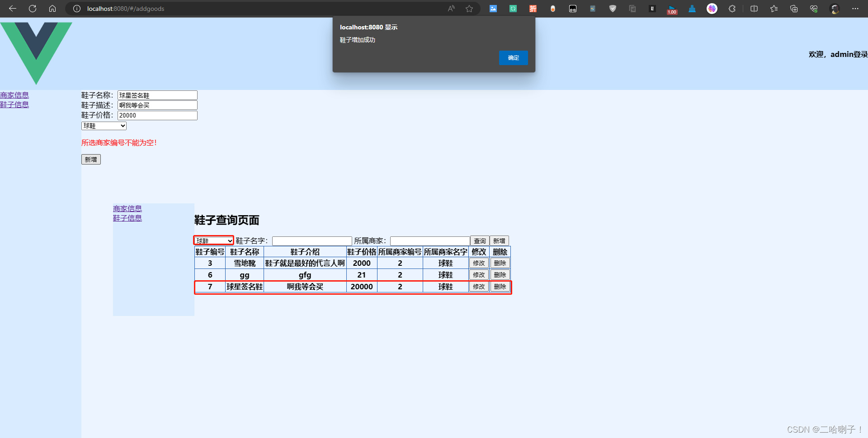868x438 pixels.
Task: Open the black square U extension icon
Action: coord(652,9)
